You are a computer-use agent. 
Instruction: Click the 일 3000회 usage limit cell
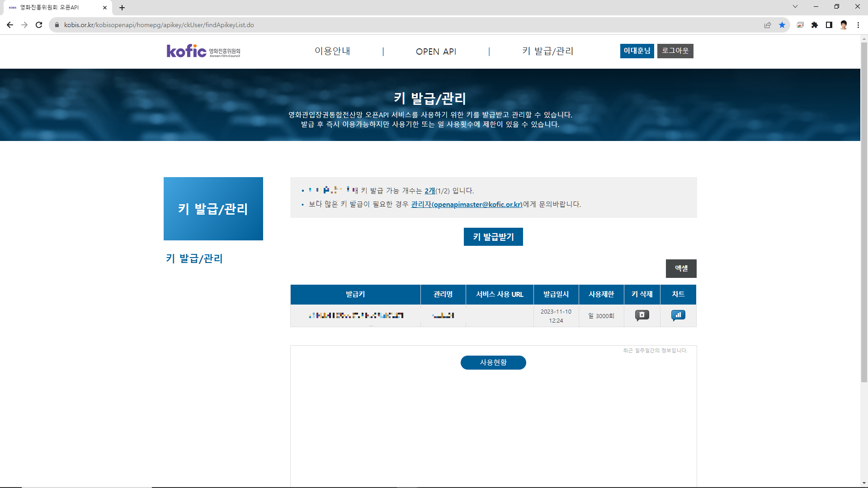(x=601, y=316)
